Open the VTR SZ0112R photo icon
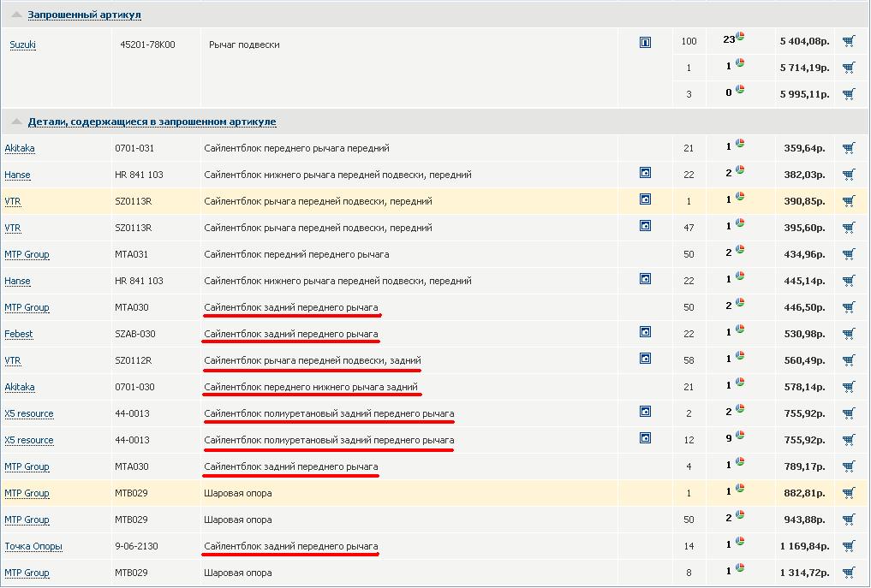Screen dimensions: 871x588 (645, 359)
